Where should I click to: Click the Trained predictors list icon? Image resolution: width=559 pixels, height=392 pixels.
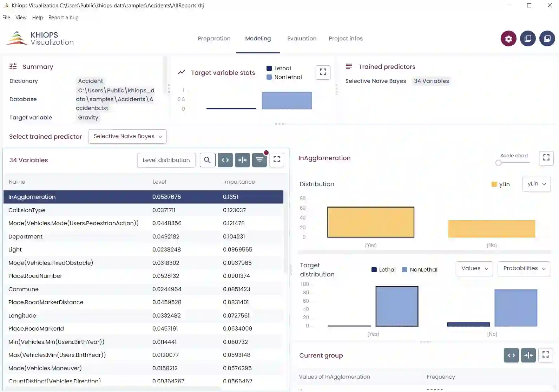tap(349, 66)
